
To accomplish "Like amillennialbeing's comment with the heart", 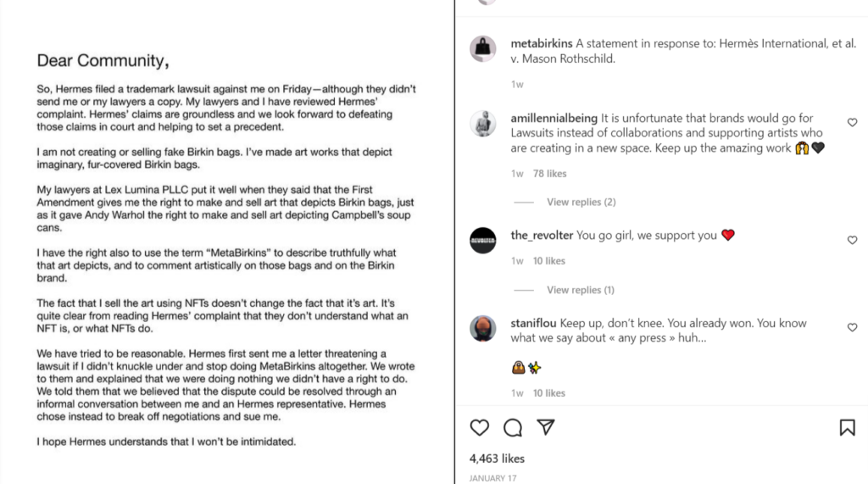I will (852, 122).
